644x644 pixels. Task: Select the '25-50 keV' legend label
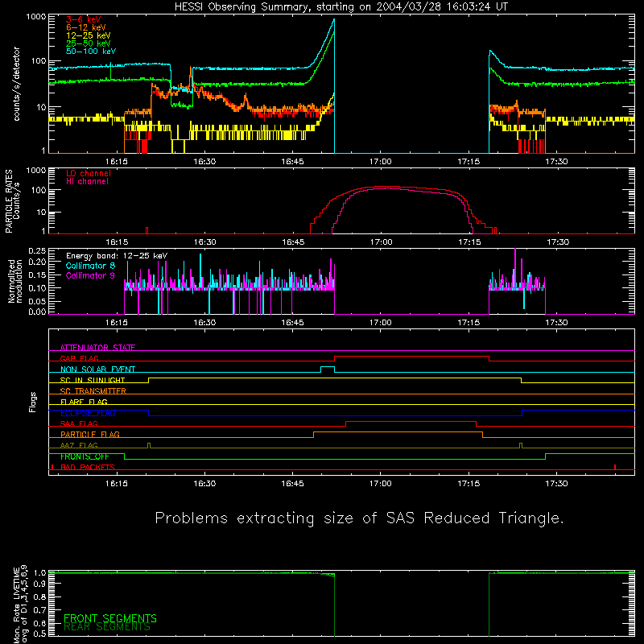click(x=89, y=43)
